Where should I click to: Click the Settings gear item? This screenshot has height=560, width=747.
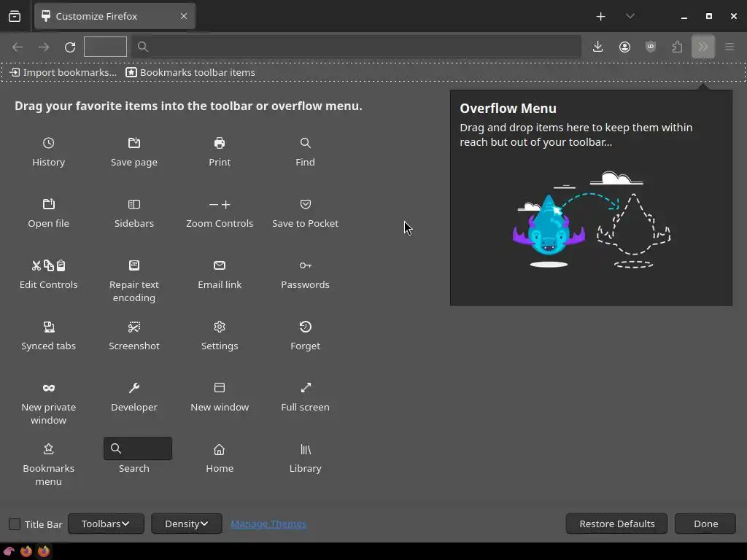(x=220, y=336)
